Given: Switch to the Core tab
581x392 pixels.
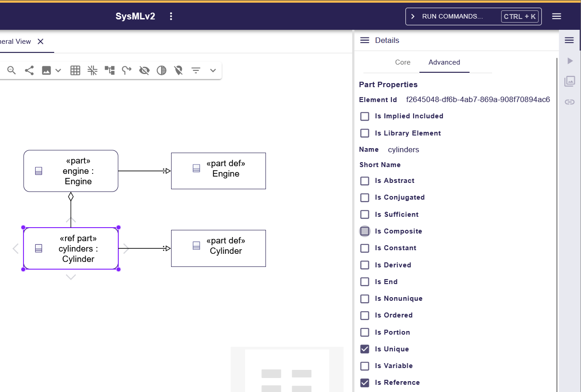Looking at the screenshot, I should [x=403, y=62].
